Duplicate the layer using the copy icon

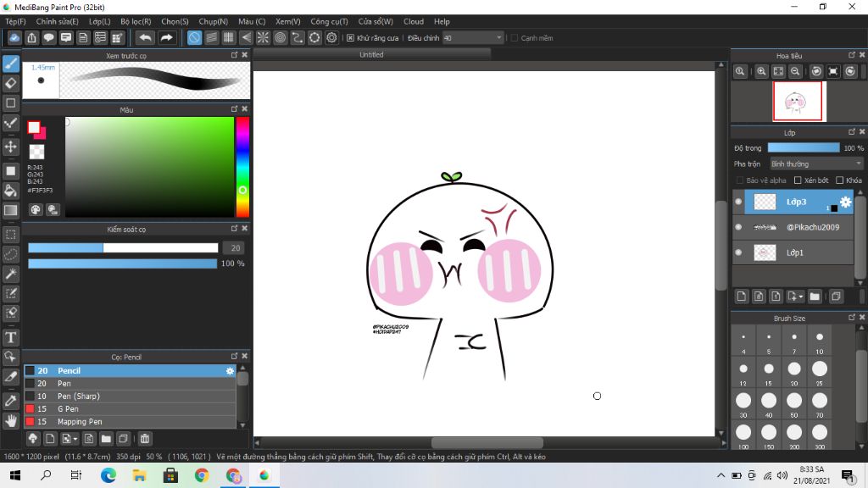click(836, 297)
